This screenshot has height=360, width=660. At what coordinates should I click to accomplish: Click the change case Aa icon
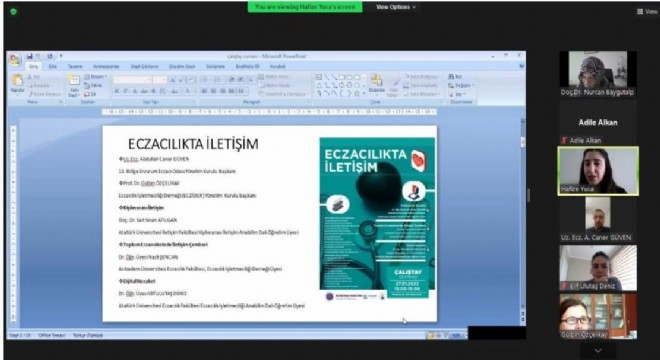point(175,91)
